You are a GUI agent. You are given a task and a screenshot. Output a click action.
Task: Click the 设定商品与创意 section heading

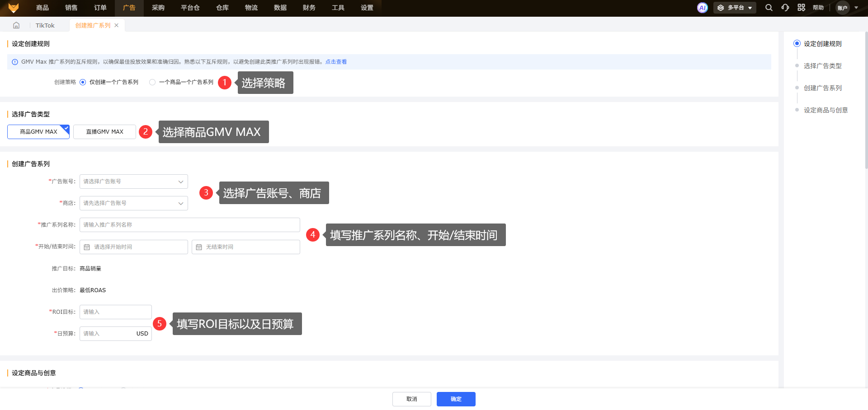click(x=34, y=373)
